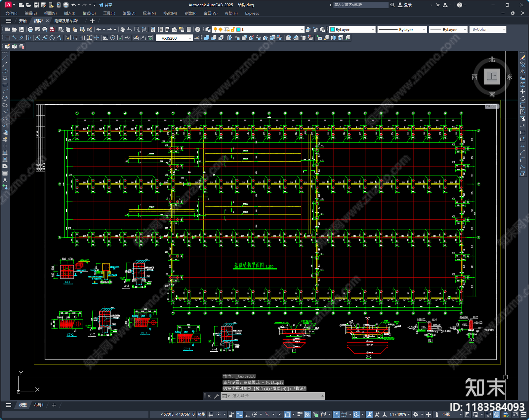Screen dimensions: 529x420
Task: Toggle ortho mode in status bar
Action: click(x=247, y=414)
